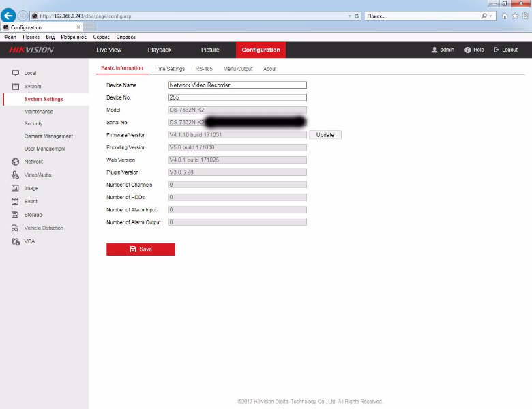
Task: Open a new browser tab
Action: [x=89, y=27]
